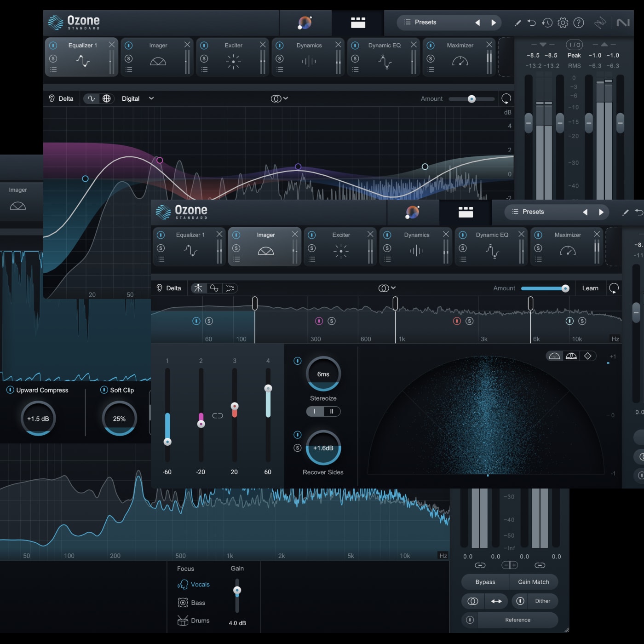The width and height of the screenshot is (644, 644).
Task: Select polar level vectorscope view icon
Action: 571,356
